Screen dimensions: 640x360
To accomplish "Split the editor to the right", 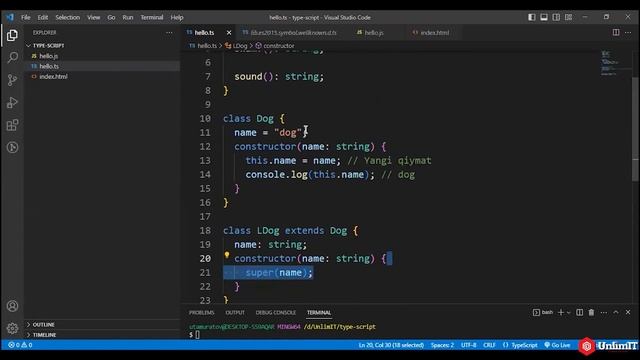I will point(616,32).
